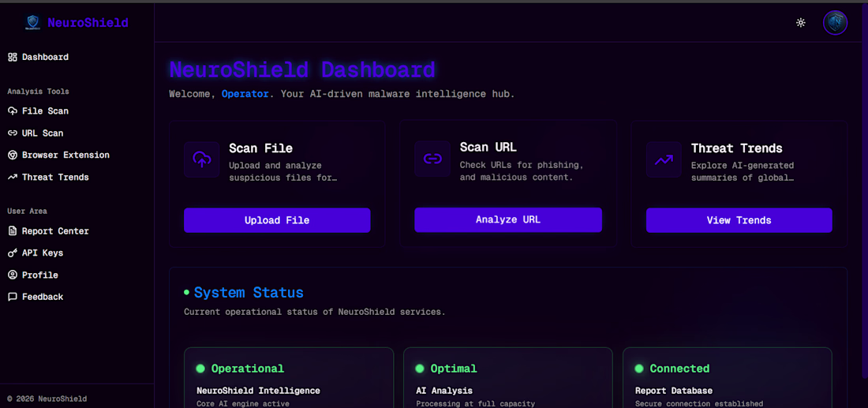The image size is (868, 408).
Task: Click the Report Center document icon
Action: pos(12,231)
